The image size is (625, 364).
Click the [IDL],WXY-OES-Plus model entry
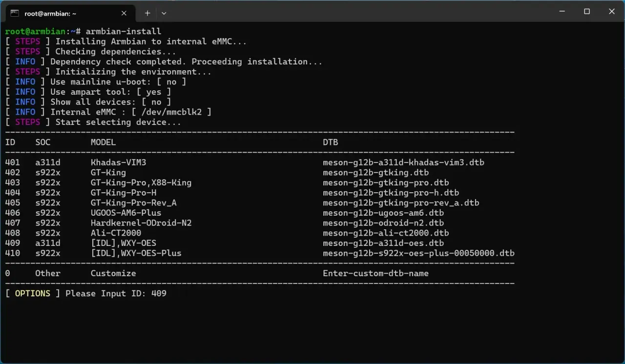point(136,253)
